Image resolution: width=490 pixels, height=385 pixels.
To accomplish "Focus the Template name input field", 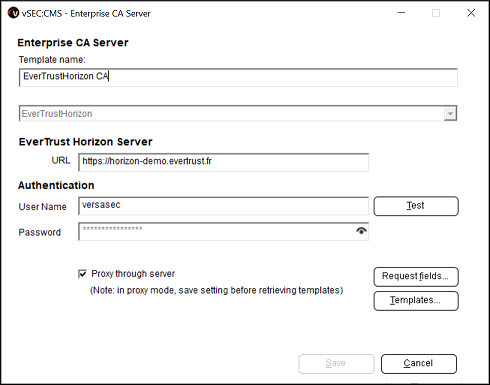I will (238, 78).
